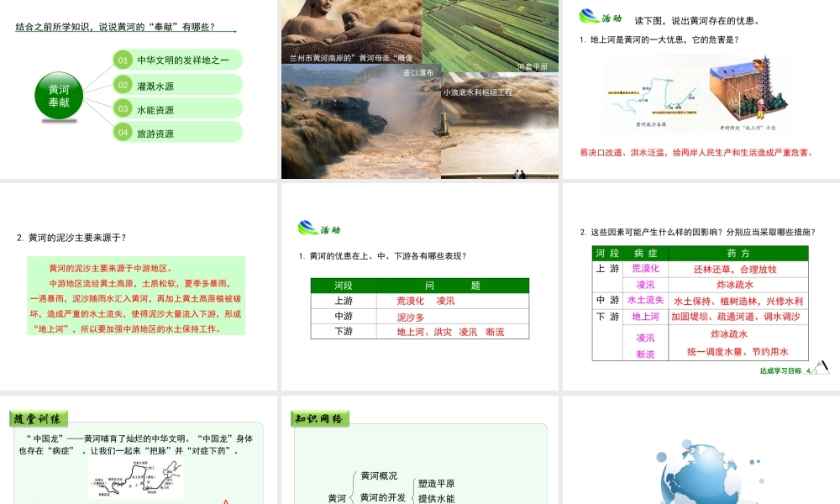Click the 03 number badge
Viewport: 840px width, 504px height.
tap(123, 108)
